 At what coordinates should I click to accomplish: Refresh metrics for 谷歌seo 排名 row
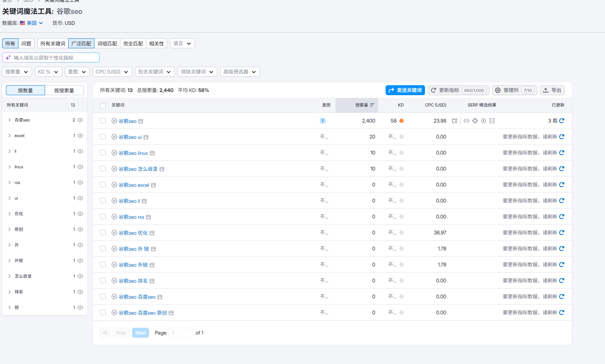click(562, 281)
